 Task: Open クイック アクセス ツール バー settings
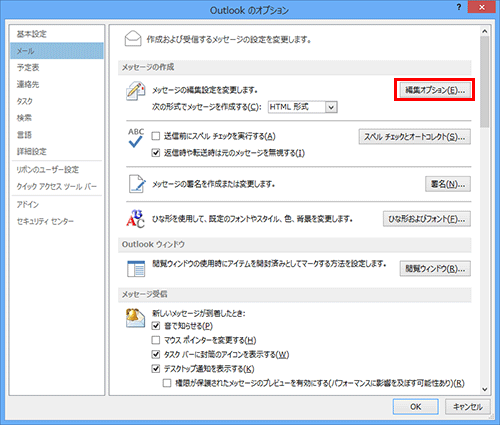click(57, 186)
